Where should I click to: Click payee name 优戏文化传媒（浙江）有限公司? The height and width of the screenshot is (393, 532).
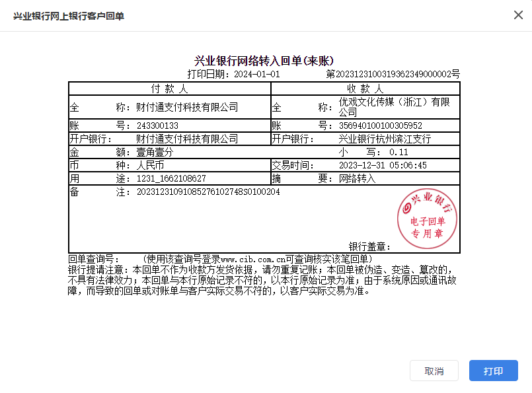point(395,107)
